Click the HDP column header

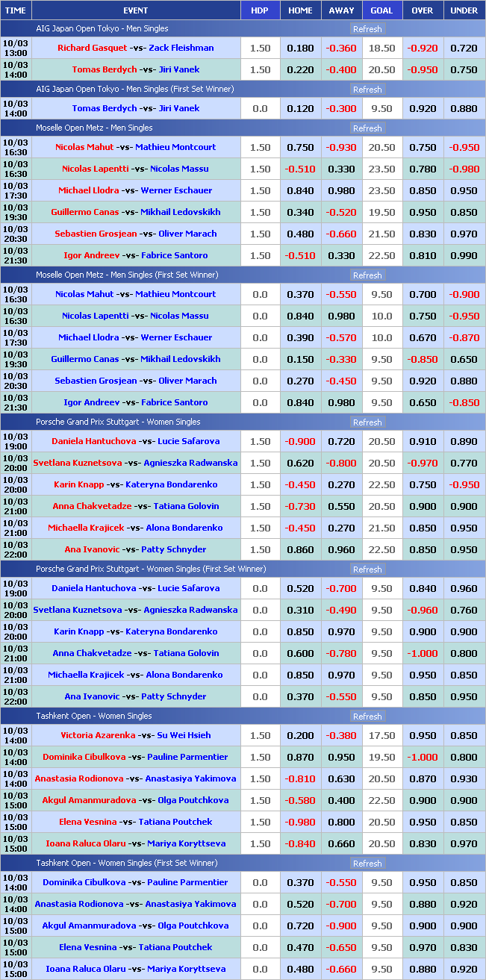[x=260, y=10]
